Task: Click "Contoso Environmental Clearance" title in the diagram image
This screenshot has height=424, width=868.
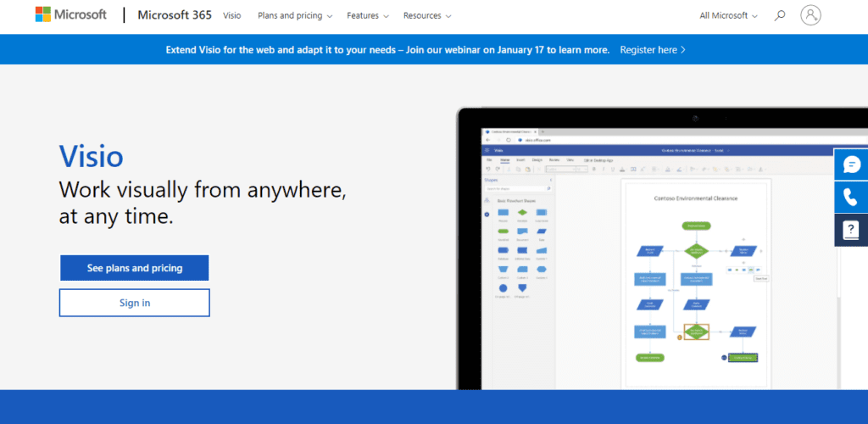Action: (695, 198)
